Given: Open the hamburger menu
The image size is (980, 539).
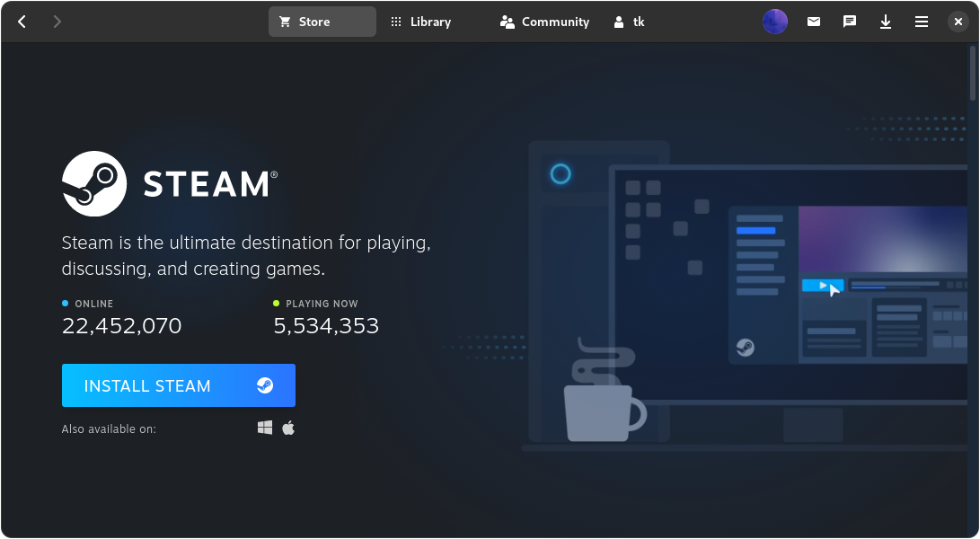Looking at the screenshot, I should coord(922,22).
